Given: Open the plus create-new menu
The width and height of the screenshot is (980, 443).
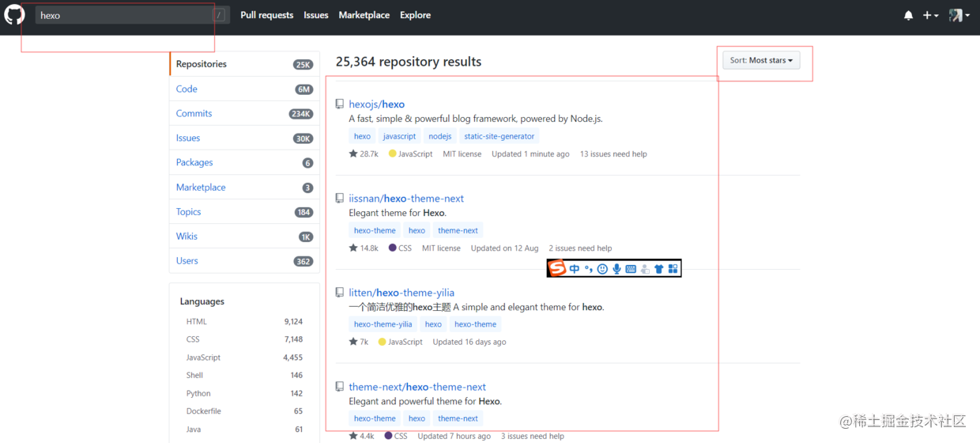Looking at the screenshot, I should coord(930,15).
